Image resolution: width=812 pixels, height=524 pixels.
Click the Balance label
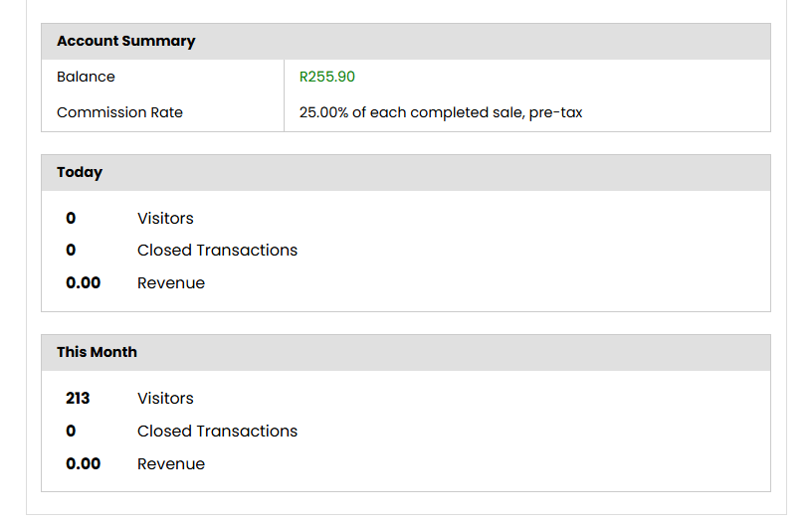86,78
